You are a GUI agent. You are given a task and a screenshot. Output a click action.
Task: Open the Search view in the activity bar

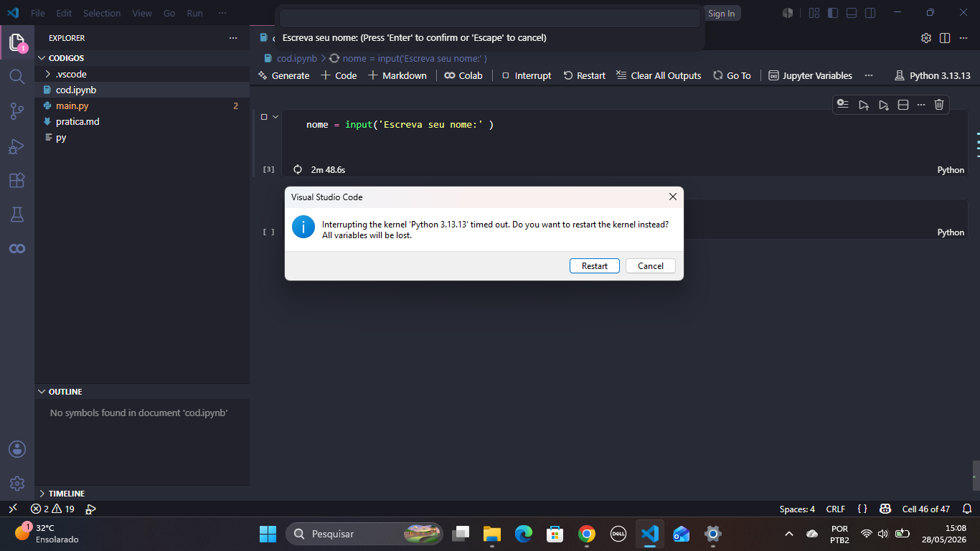click(17, 76)
